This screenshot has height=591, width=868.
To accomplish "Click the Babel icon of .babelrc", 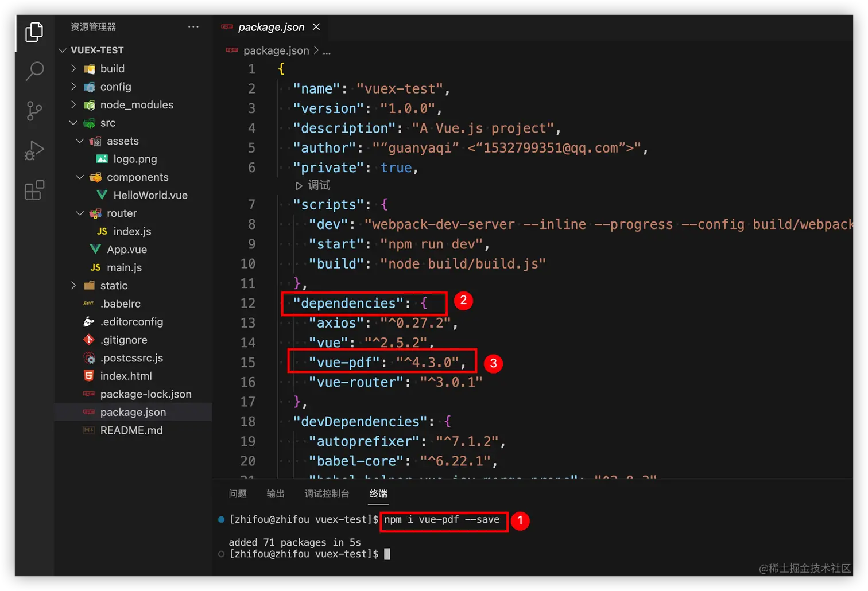I will pyautogui.click(x=90, y=304).
